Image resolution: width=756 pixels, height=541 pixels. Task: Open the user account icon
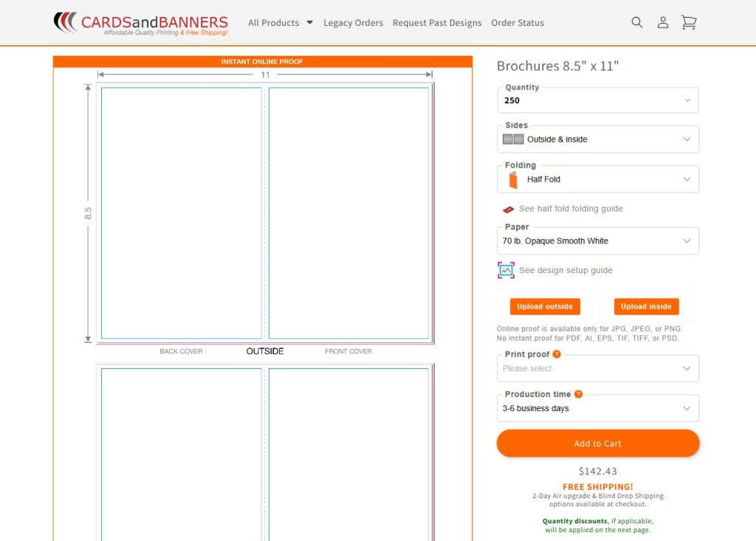click(x=663, y=23)
